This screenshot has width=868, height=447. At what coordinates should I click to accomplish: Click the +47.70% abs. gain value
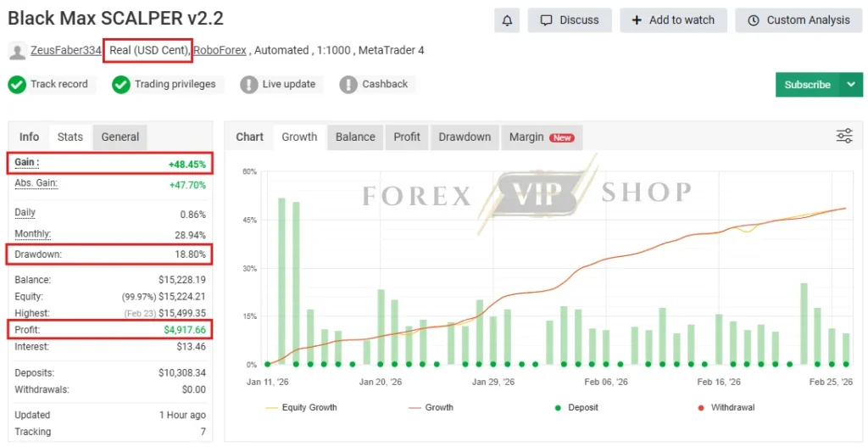(x=187, y=185)
